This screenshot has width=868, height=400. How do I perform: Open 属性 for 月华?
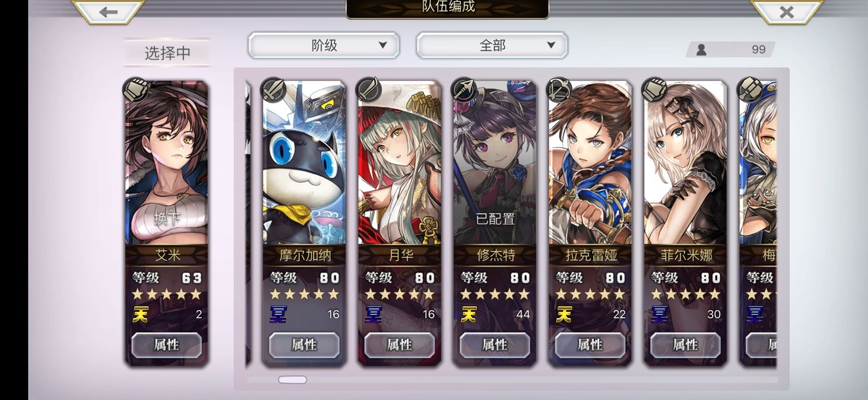(x=399, y=345)
